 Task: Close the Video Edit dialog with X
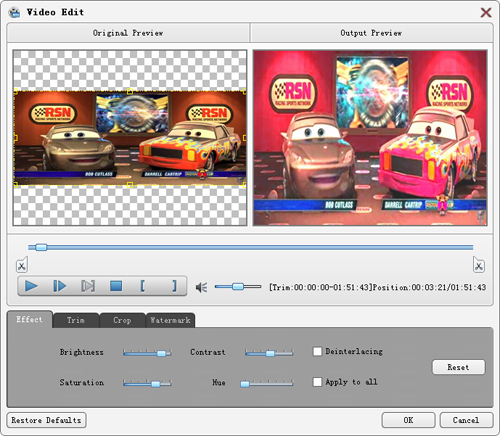tap(486, 13)
